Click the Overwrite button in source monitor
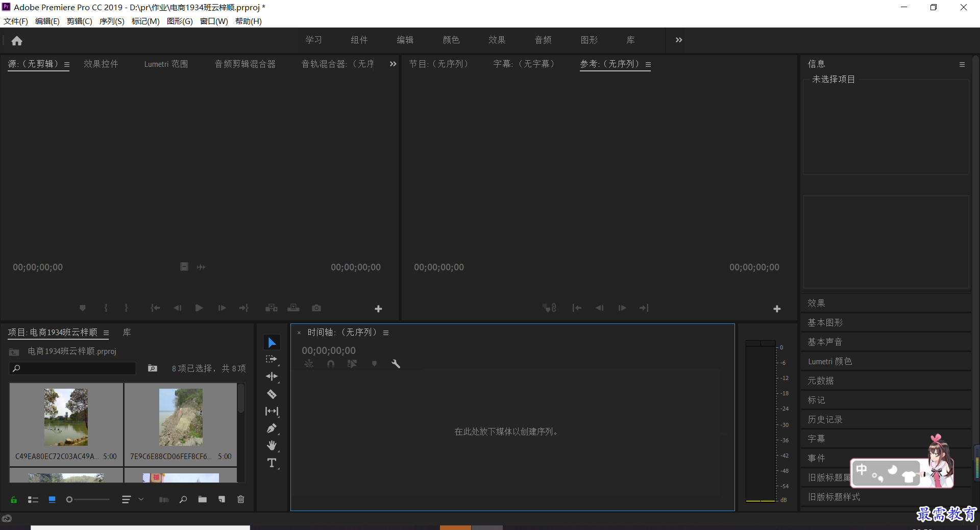980x530 pixels. [x=293, y=308]
